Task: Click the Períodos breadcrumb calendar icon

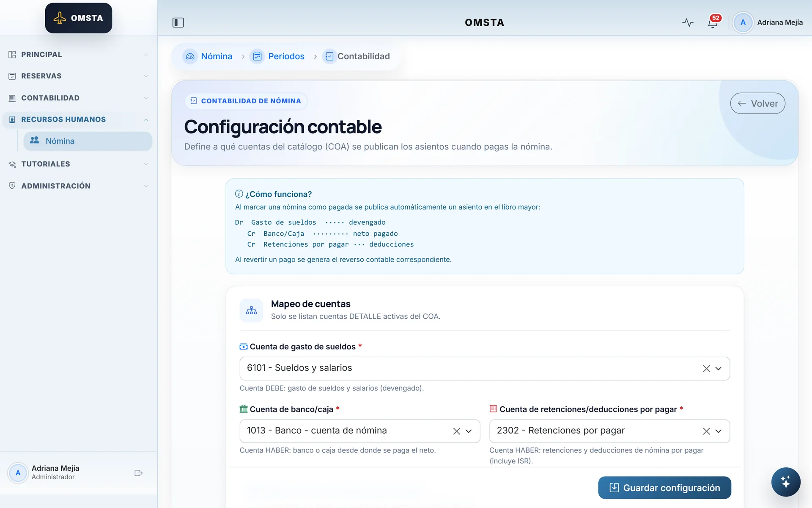Action: tap(257, 56)
